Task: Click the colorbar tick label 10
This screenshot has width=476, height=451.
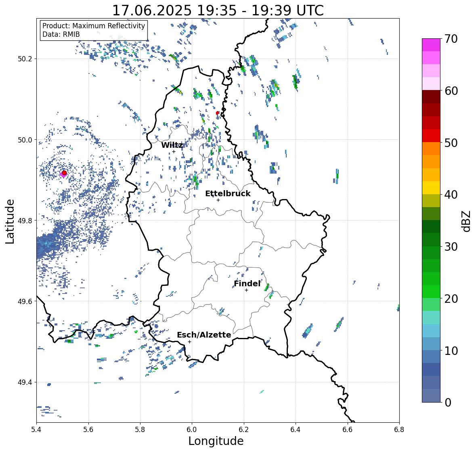Action: pos(451,350)
